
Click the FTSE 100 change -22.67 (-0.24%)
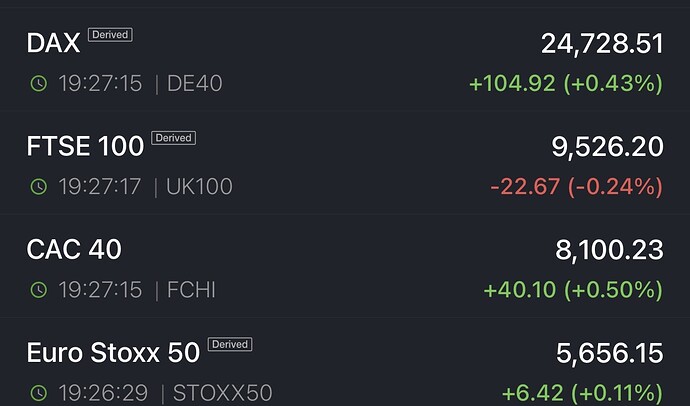pos(576,186)
